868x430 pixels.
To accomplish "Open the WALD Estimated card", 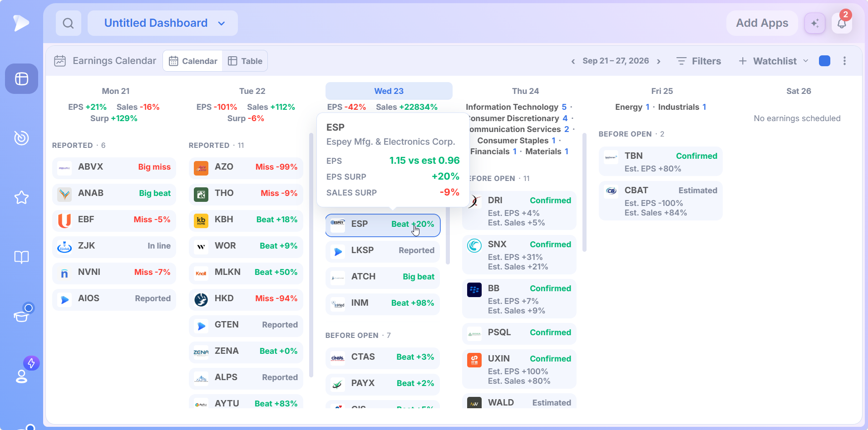I will (x=519, y=401).
